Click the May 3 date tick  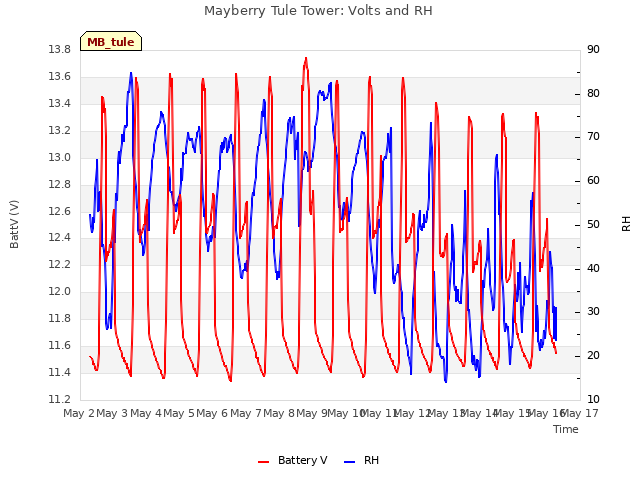coord(112,414)
